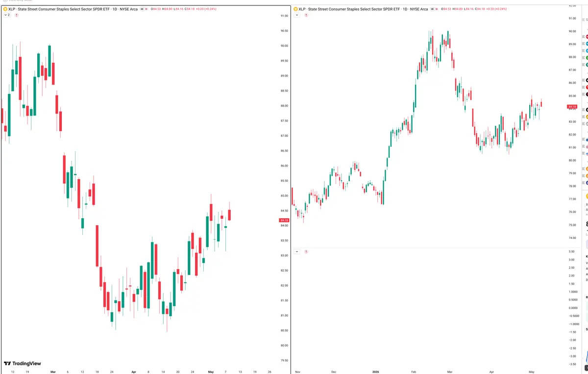Click the XLP symbol logo on the left chart
The image size is (588, 374).
(x=5, y=9)
